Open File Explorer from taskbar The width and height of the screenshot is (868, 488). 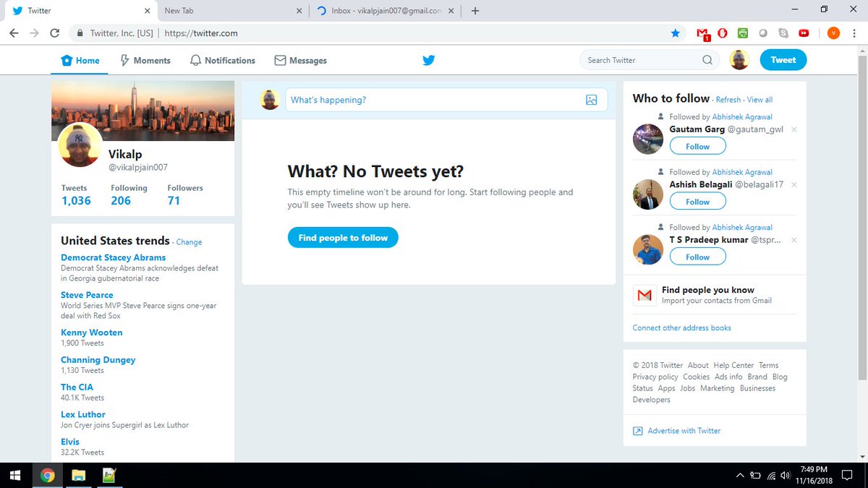(78, 475)
